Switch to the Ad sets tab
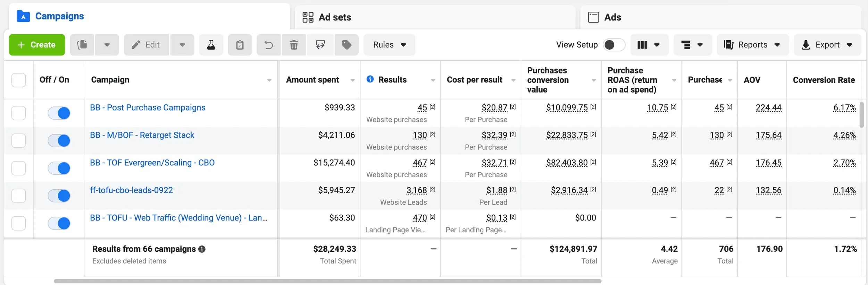The image size is (868, 285). [335, 17]
